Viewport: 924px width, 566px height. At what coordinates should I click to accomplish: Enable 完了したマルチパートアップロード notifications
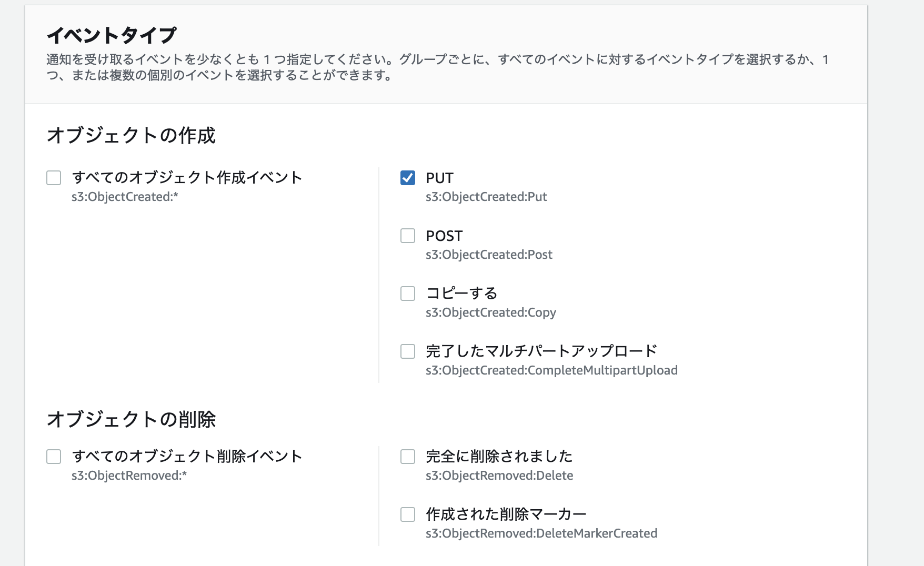[407, 351]
